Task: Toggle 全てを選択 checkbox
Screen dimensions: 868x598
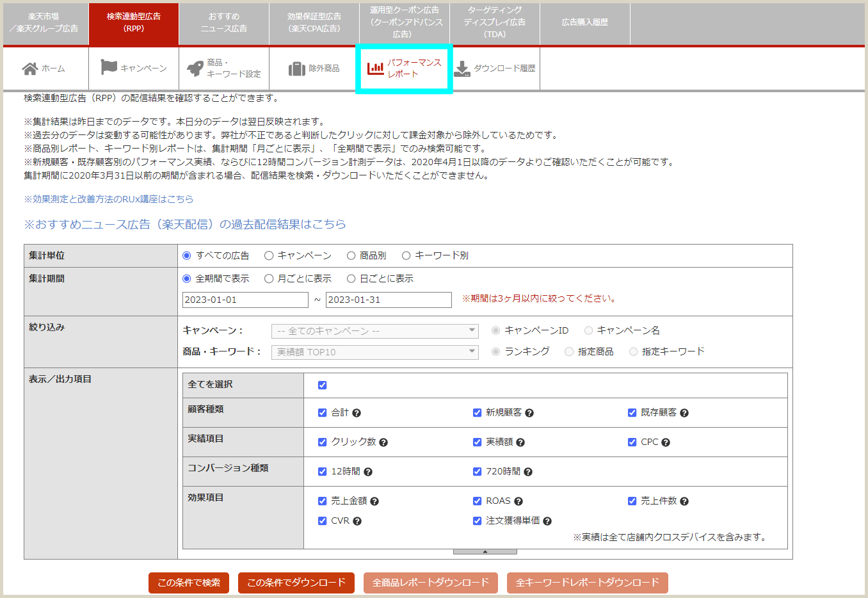Action: tap(323, 385)
